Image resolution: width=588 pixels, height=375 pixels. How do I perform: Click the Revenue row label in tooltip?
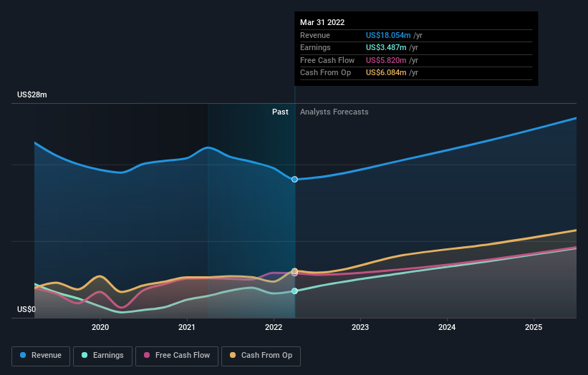pos(315,35)
